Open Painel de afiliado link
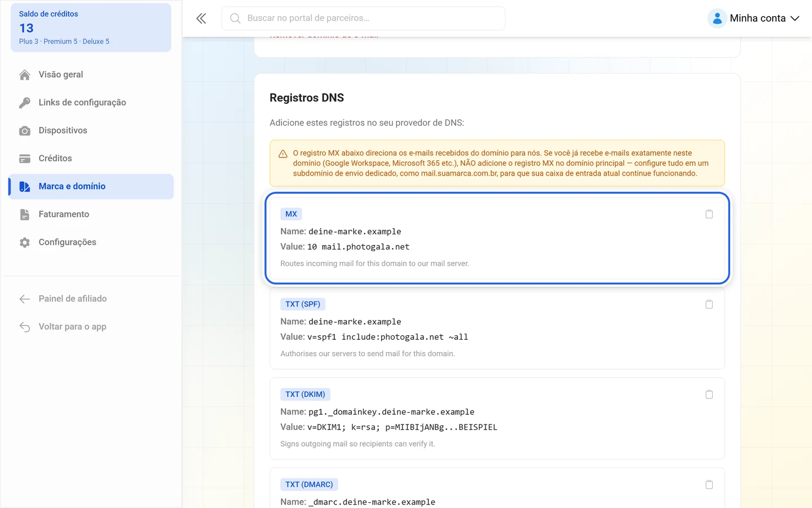The width and height of the screenshot is (812, 508). coord(91,299)
